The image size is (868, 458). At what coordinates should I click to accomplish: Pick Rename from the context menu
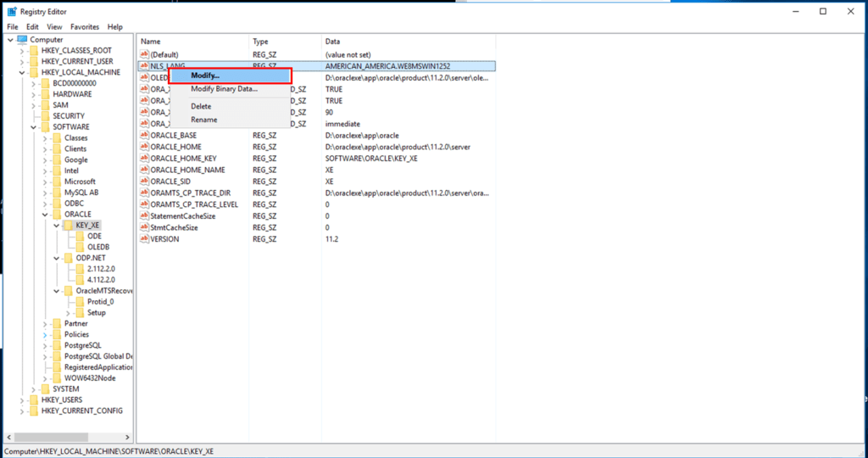pos(203,120)
